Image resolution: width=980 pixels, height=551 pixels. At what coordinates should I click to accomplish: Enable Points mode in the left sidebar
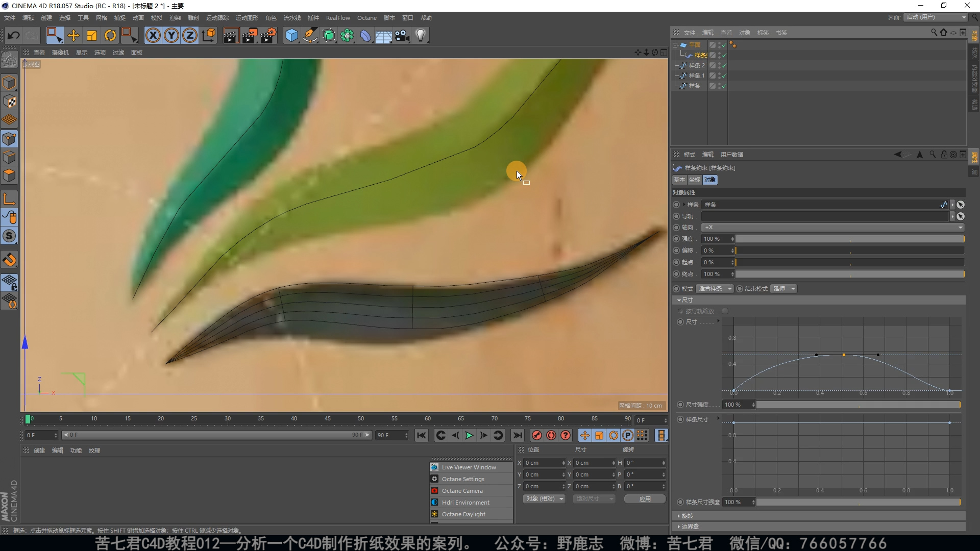click(10, 138)
